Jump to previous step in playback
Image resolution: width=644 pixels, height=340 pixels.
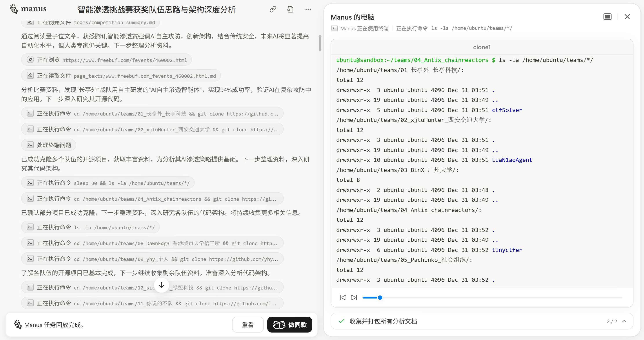(x=343, y=298)
